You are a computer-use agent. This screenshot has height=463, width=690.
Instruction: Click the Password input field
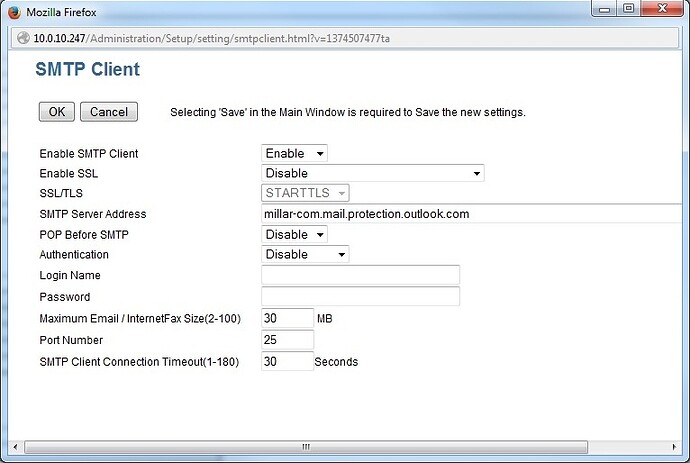360,296
